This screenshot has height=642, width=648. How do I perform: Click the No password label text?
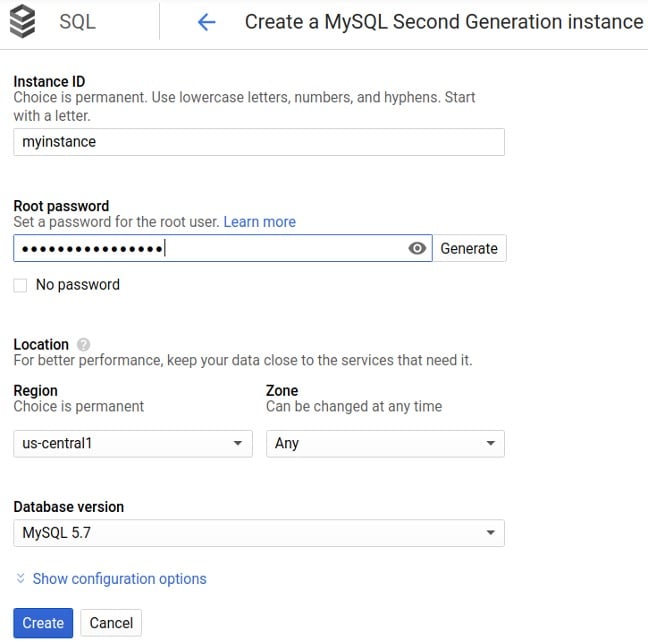point(77,285)
